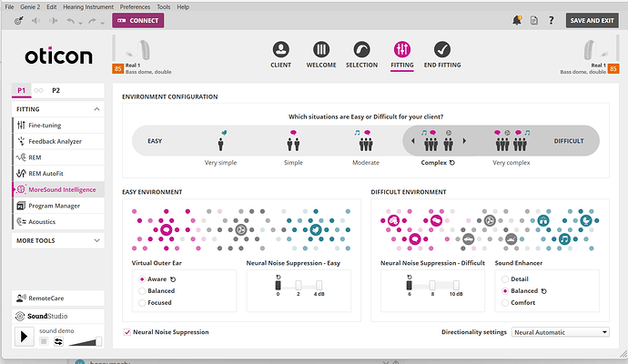
Task: Open RemoteCare
Action: click(58, 298)
